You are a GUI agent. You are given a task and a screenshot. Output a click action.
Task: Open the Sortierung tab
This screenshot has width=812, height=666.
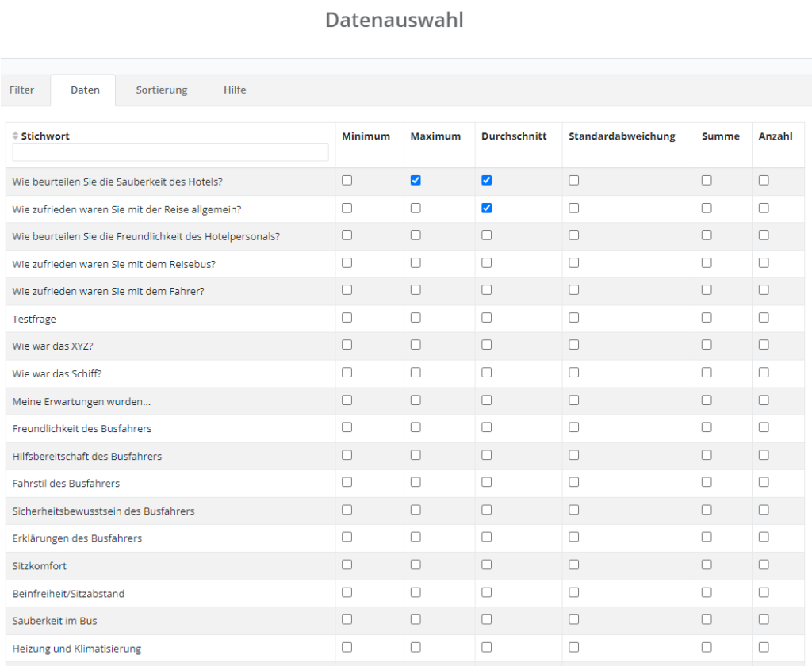point(162,90)
